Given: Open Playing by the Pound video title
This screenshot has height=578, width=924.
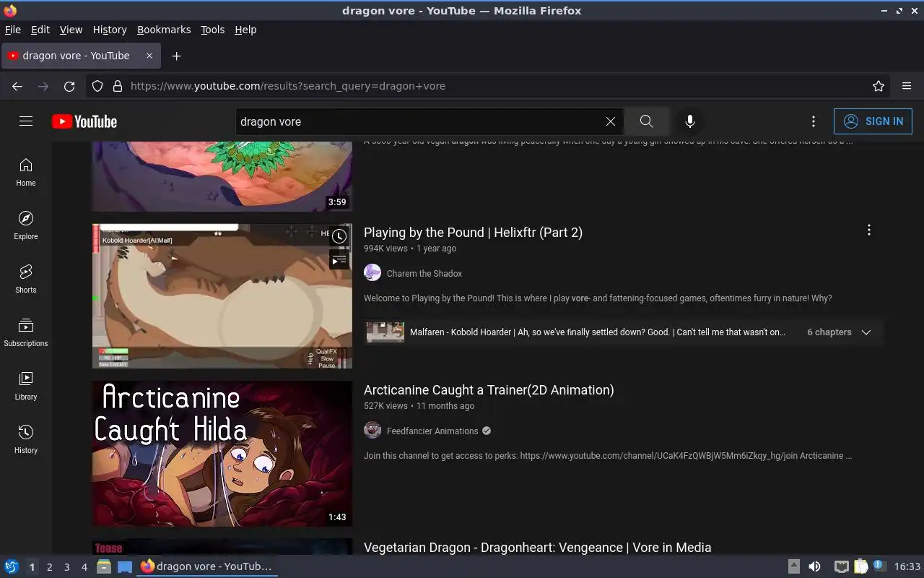Looking at the screenshot, I should [473, 233].
